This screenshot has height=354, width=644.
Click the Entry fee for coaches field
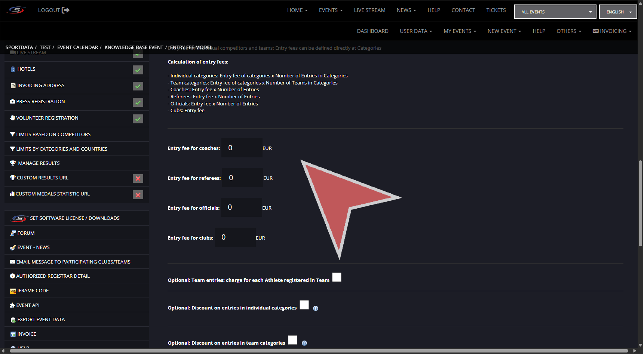point(242,148)
